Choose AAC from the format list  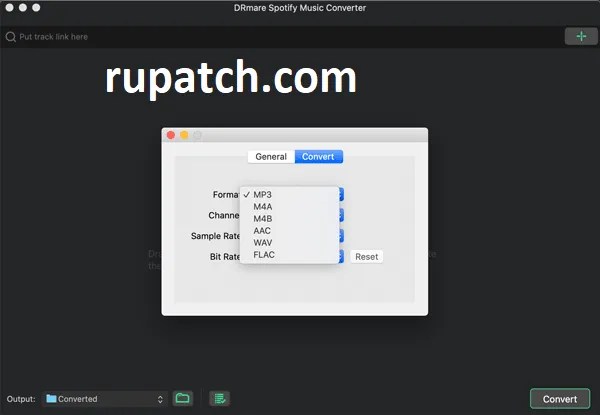[289, 231]
